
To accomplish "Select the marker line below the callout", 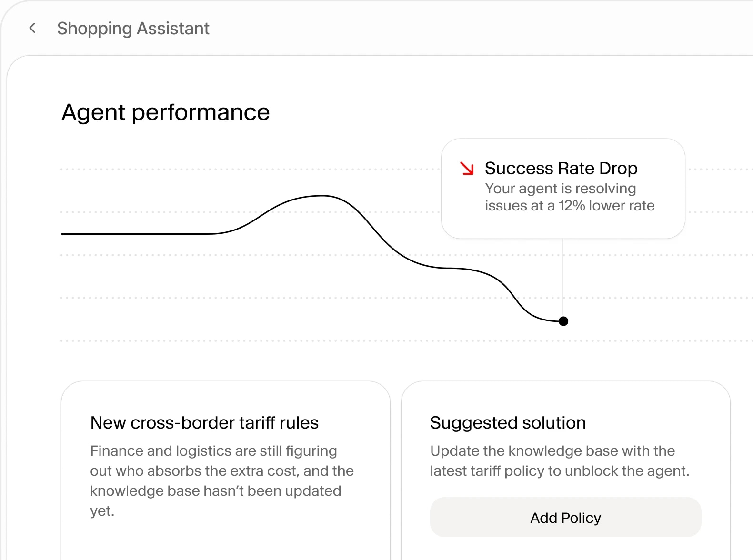I will [x=563, y=276].
